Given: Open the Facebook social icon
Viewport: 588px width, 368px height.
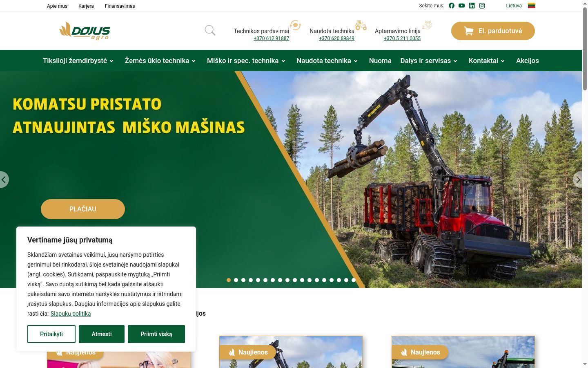Looking at the screenshot, I should [x=451, y=6].
